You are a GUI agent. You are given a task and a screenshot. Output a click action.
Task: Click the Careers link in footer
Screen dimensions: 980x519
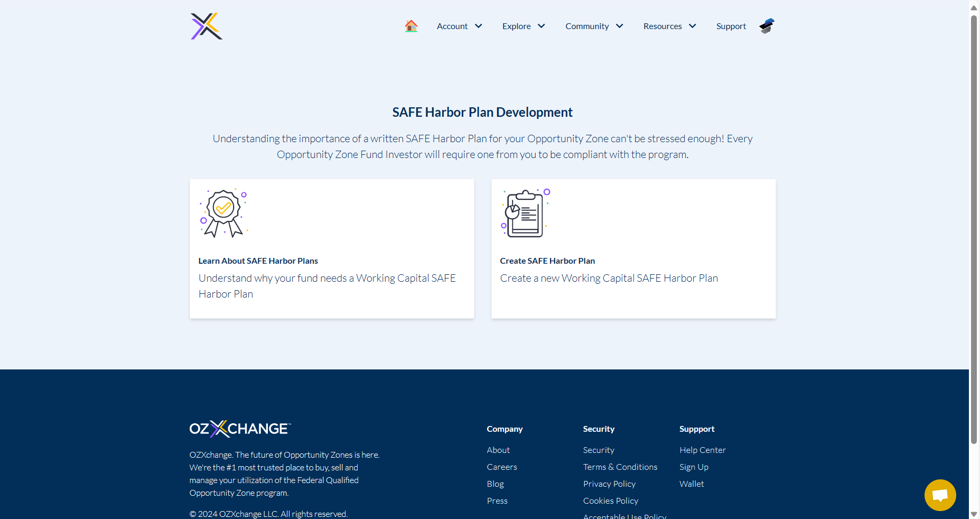[x=502, y=467]
